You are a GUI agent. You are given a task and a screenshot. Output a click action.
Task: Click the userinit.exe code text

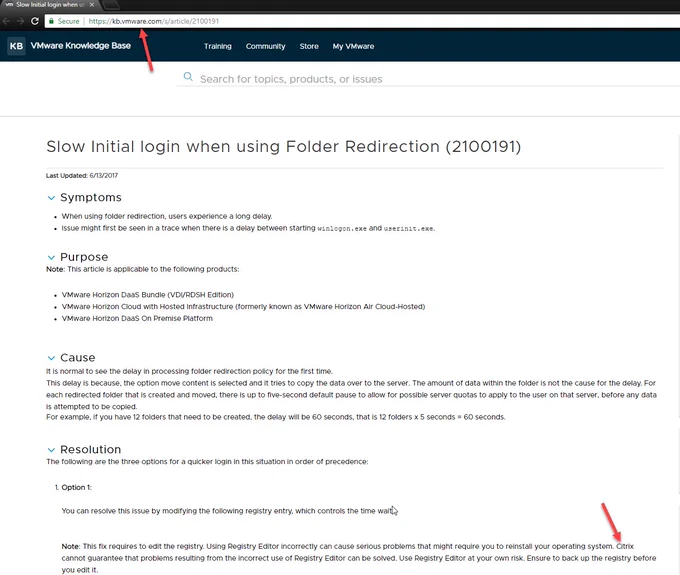[x=409, y=229]
